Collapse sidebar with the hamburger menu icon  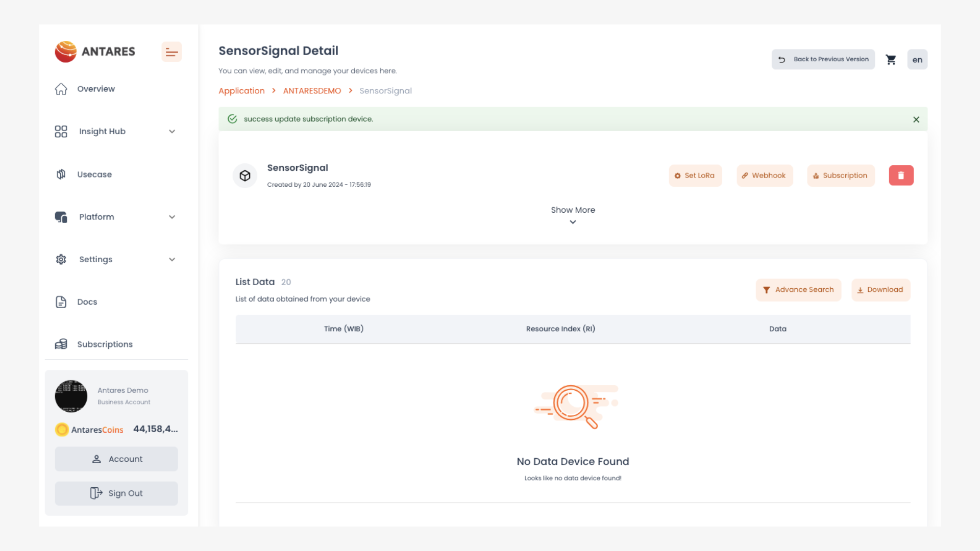(x=171, y=52)
